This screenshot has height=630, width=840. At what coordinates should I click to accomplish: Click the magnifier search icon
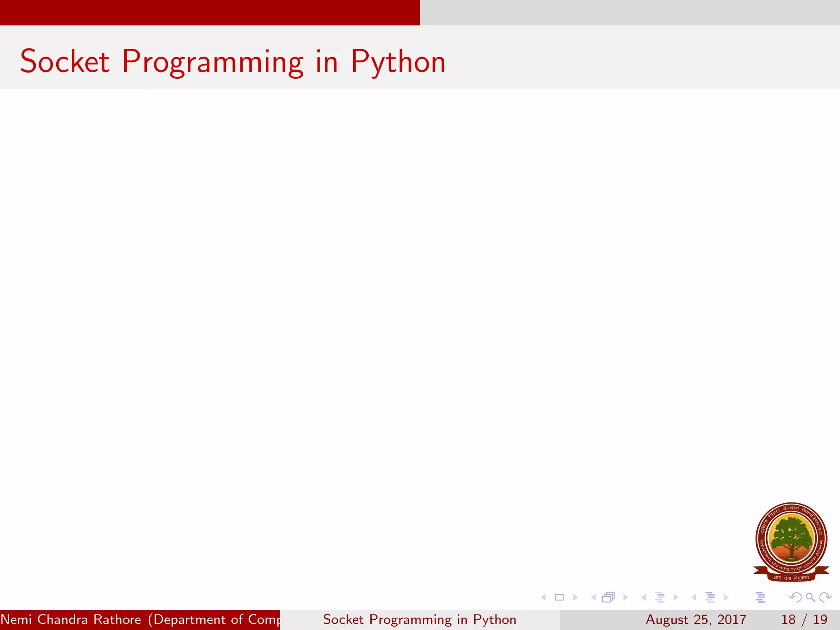[x=810, y=598]
